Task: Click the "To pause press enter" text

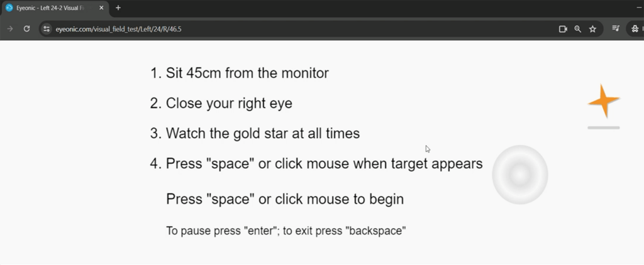Action: tap(219, 230)
